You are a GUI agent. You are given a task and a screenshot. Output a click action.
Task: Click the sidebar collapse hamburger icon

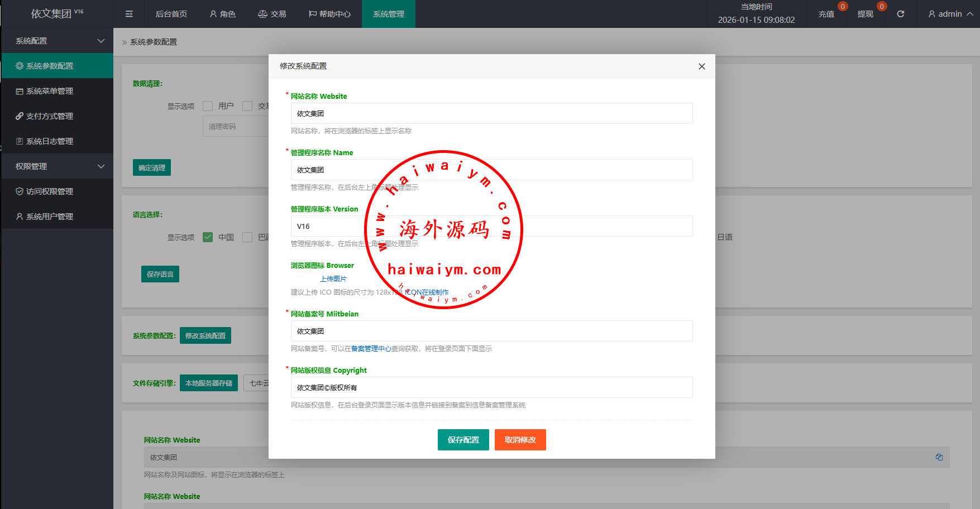[129, 14]
